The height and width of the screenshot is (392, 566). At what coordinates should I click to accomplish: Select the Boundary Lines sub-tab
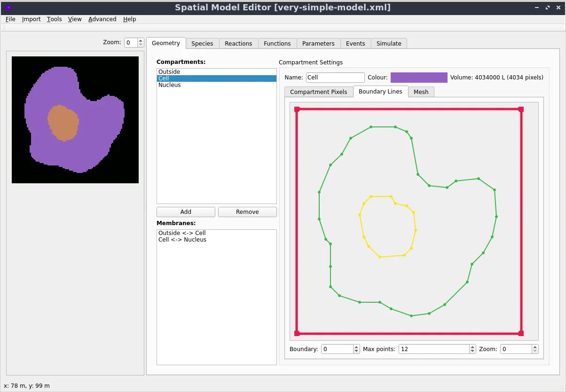[x=380, y=91]
